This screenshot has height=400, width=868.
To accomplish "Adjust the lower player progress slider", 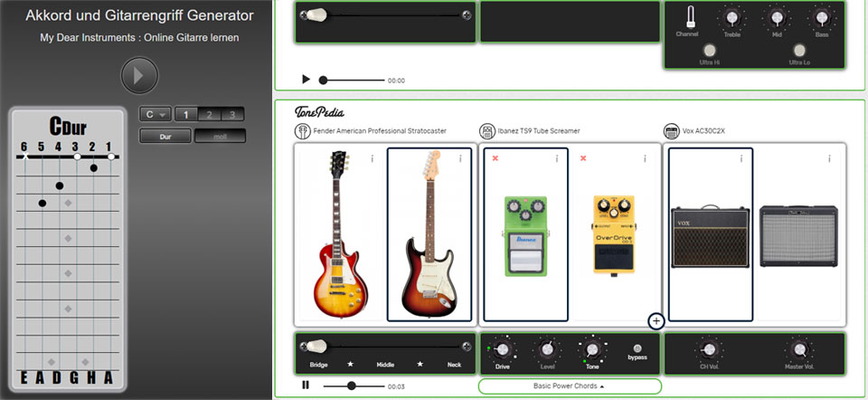I will click(x=354, y=386).
